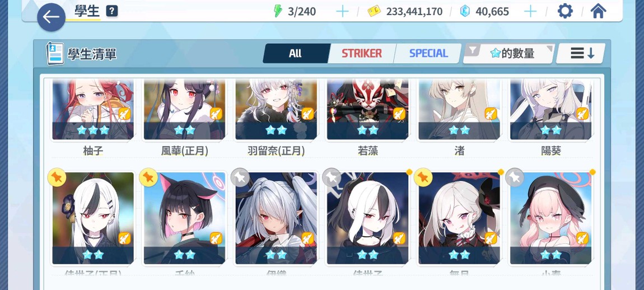Click the green energy lightning icon

click(x=278, y=11)
